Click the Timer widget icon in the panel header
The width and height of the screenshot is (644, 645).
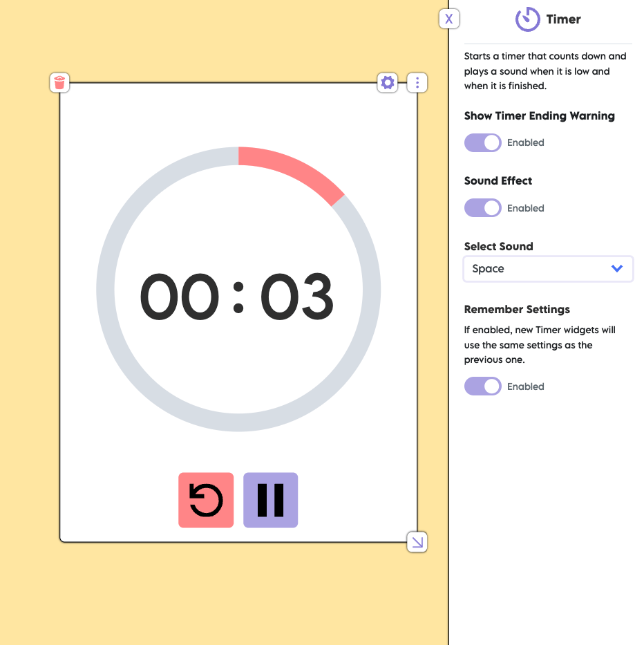[x=527, y=19]
